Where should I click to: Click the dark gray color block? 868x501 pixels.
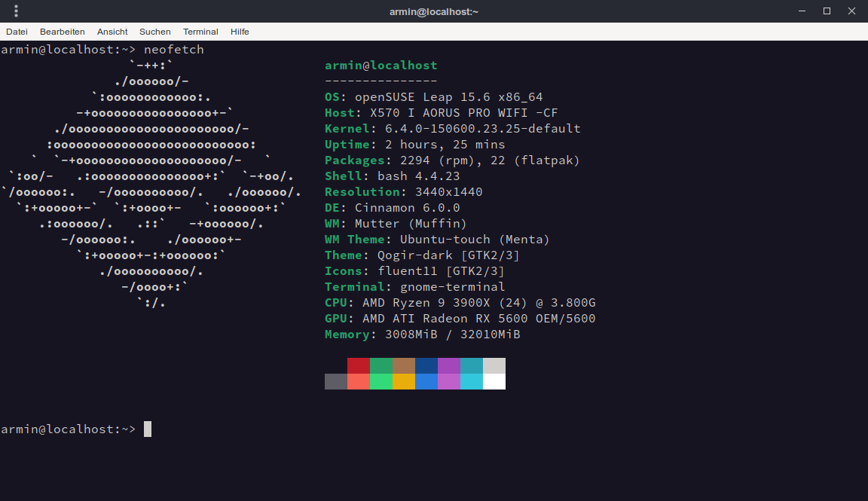(336, 381)
